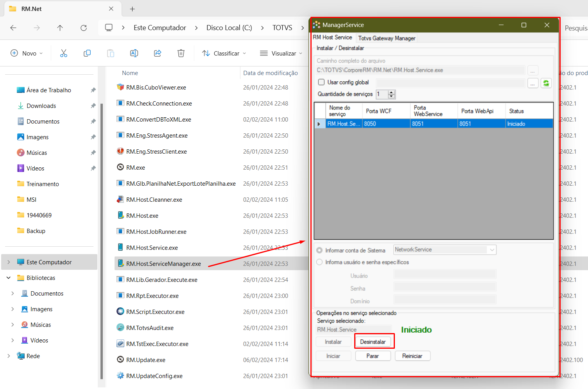Increase Quantidade de serviços with up arrow

pos(392,92)
